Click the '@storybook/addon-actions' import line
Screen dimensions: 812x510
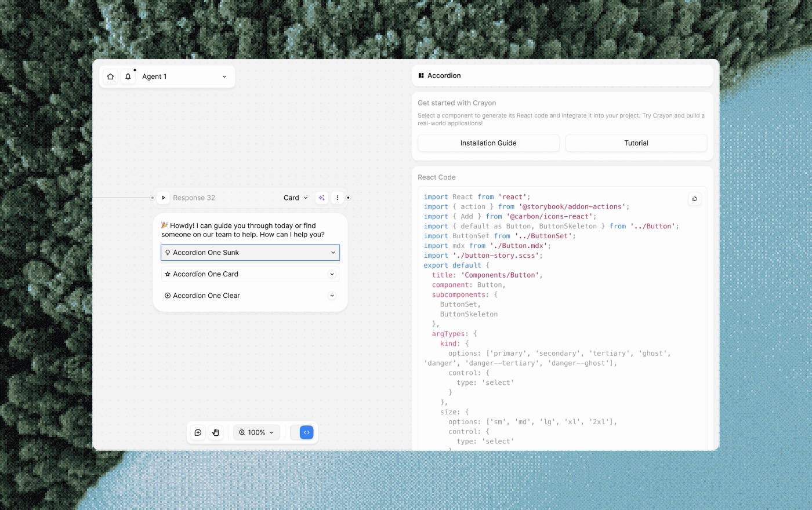pyautogui.click(x=527, y=207)
